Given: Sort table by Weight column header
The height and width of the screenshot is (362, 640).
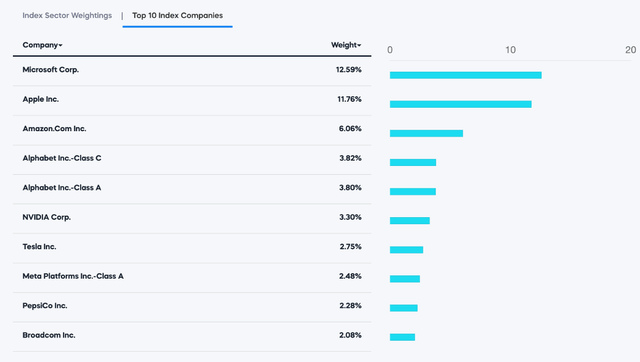Looking at the screenshot, I should (344, 45).
